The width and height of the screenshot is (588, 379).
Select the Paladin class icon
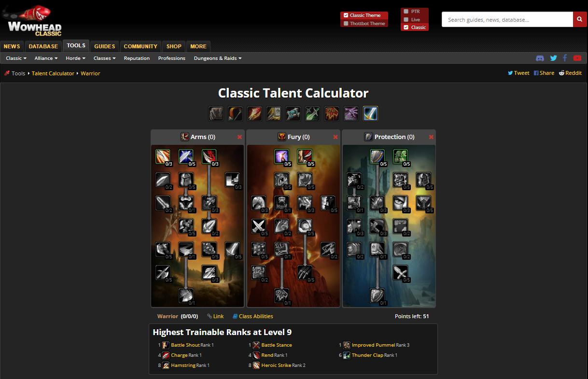tap(274, 113)
